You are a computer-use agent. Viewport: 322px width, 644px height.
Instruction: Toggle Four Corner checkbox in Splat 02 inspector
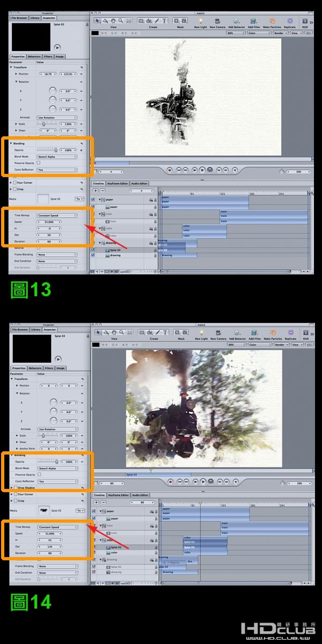click(15, 182)
